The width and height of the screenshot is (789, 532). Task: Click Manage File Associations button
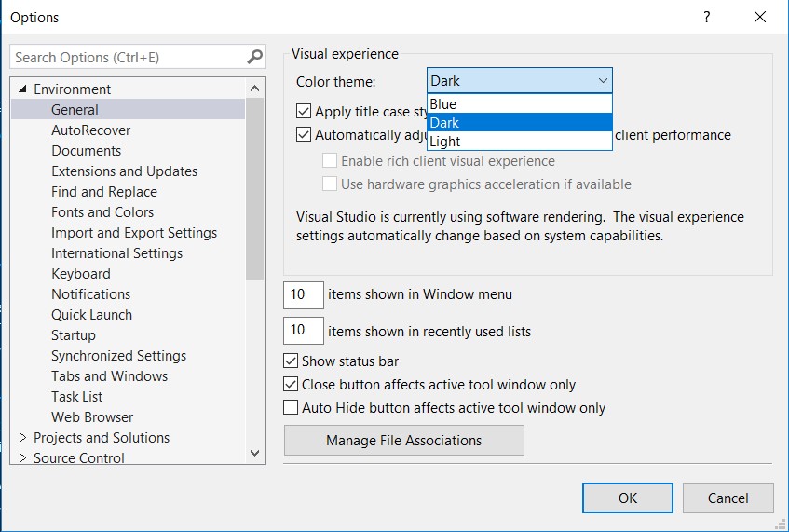(404, 441)
